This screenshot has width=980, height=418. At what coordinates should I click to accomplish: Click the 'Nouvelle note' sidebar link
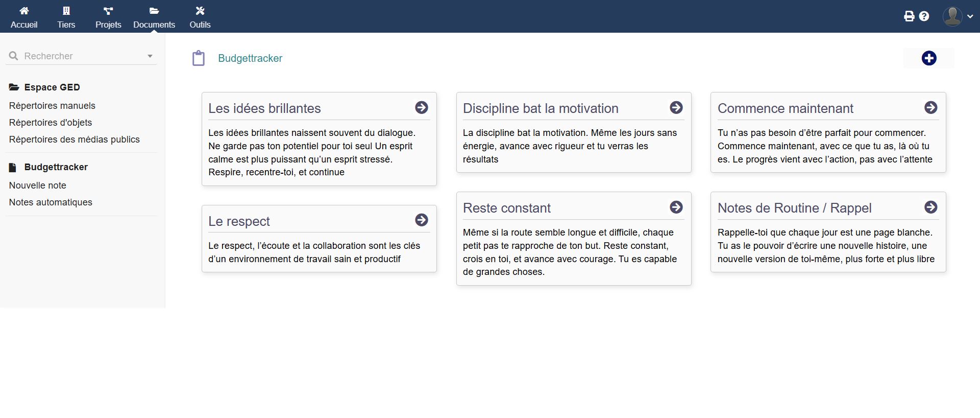point(38,185)
